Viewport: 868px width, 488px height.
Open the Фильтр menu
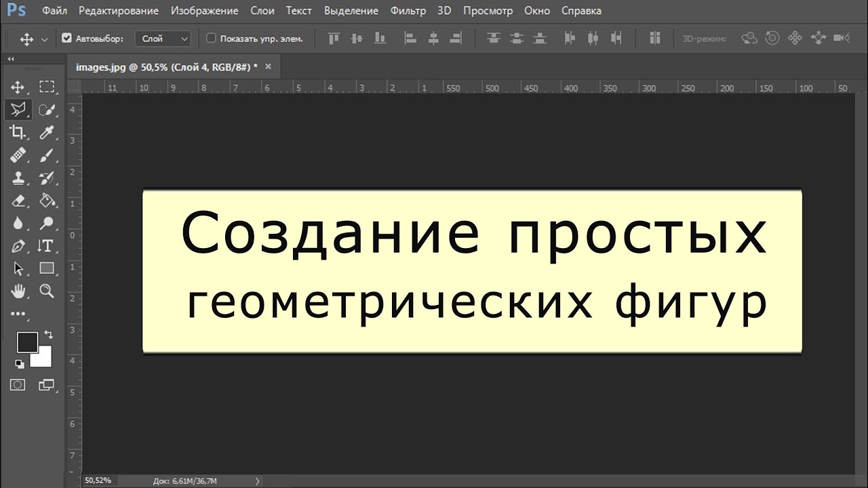click(x=408, y=11)
